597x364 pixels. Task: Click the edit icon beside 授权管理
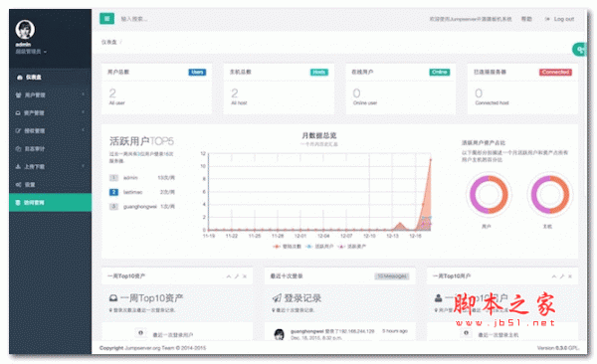tap(18, 131)
